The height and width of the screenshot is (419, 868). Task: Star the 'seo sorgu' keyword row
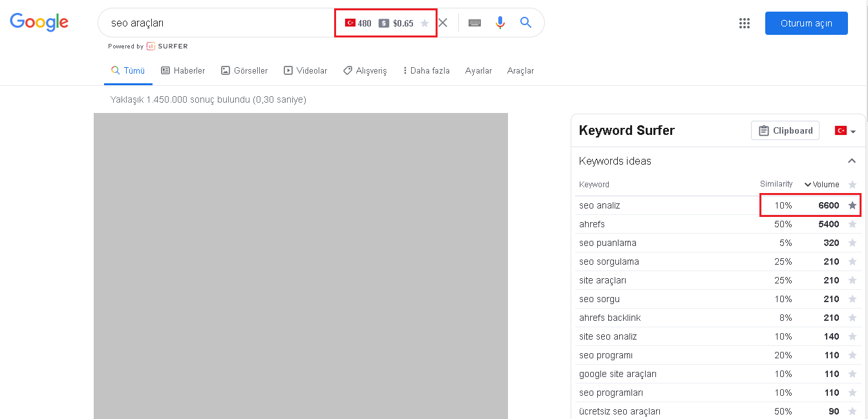click(852, 299)
